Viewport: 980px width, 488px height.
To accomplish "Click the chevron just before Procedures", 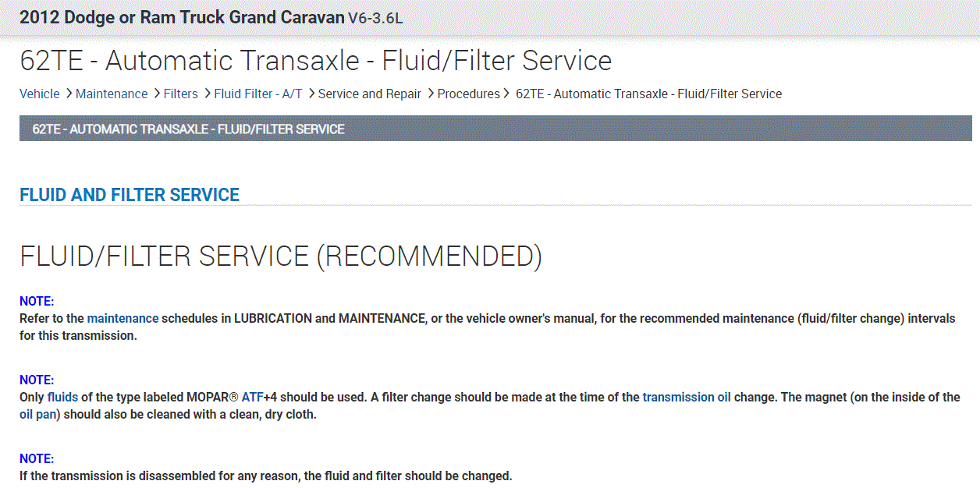I will [430, 94].
